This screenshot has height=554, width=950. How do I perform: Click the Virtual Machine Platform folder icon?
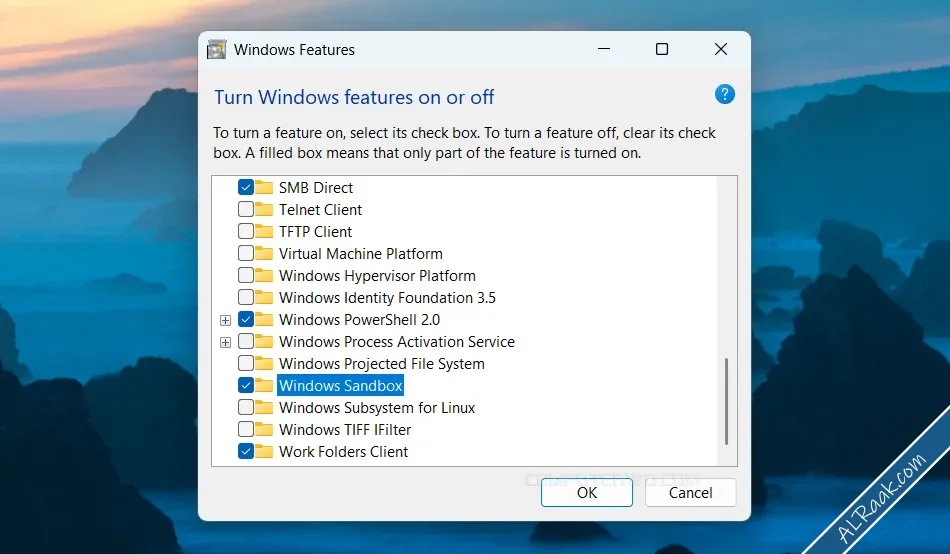264,253
